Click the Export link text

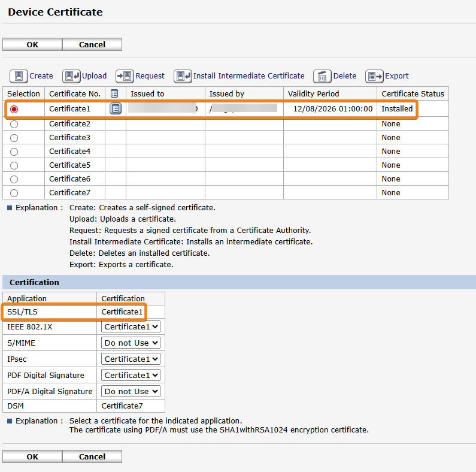coord(396,76)
